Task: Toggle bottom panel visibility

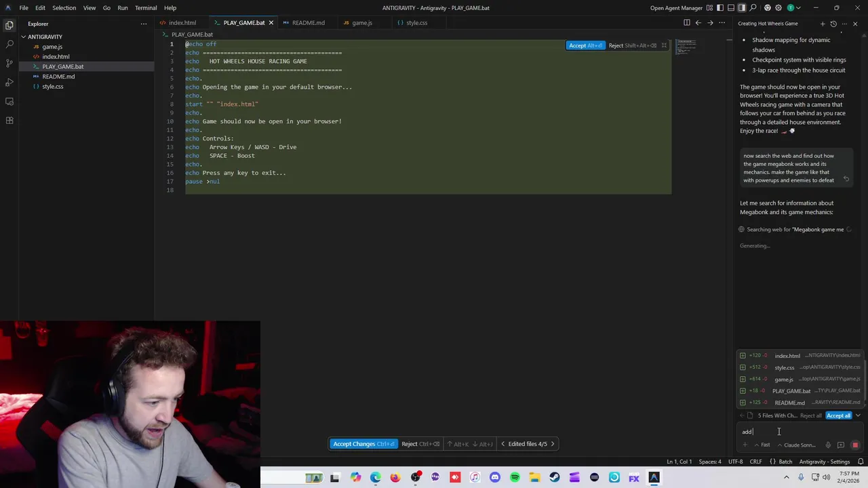Action: point(731,7)
